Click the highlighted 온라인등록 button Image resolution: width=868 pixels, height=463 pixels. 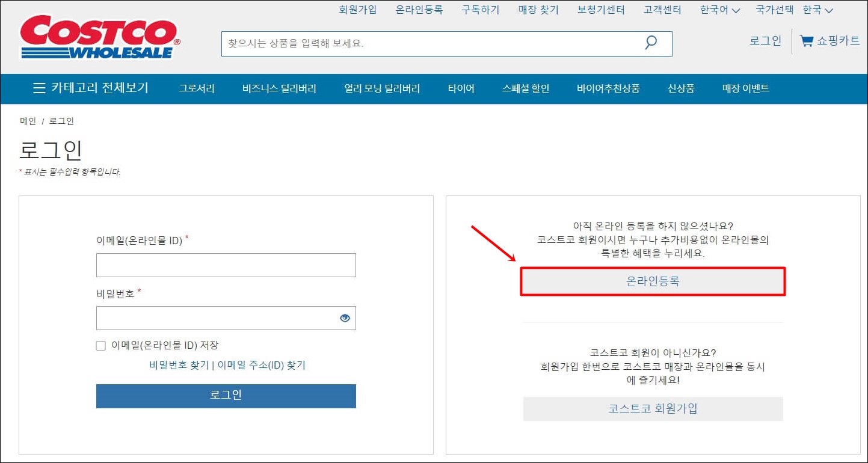[653, 281]
